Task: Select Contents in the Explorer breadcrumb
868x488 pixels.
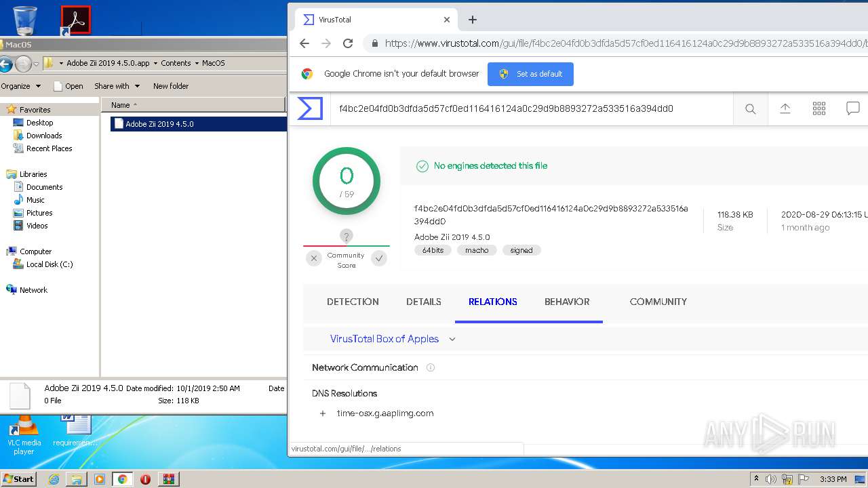Action: click(176, 63)
